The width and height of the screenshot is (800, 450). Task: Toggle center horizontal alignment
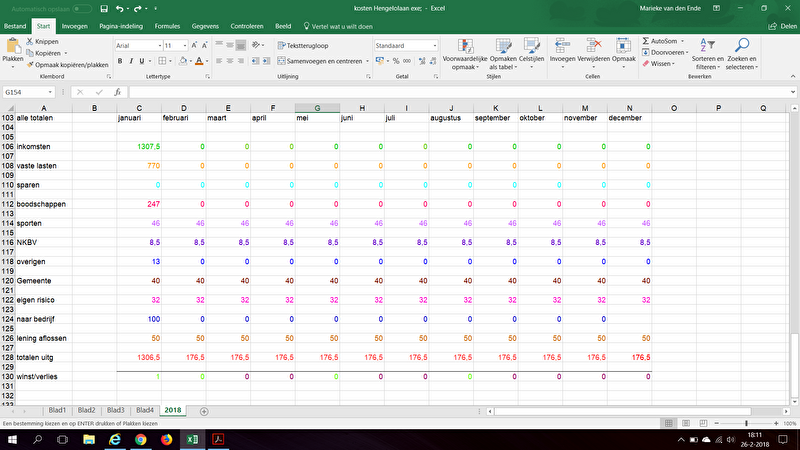[x=230, y=61]
